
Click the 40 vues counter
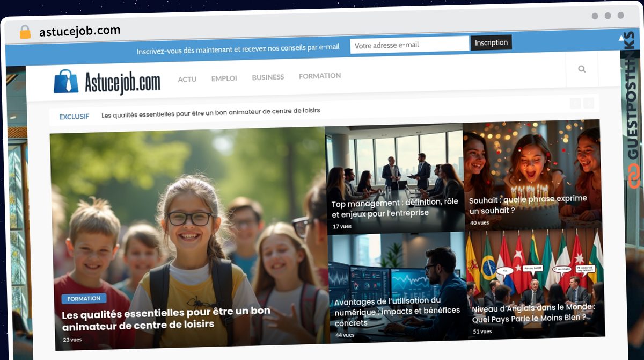(479, 223)
